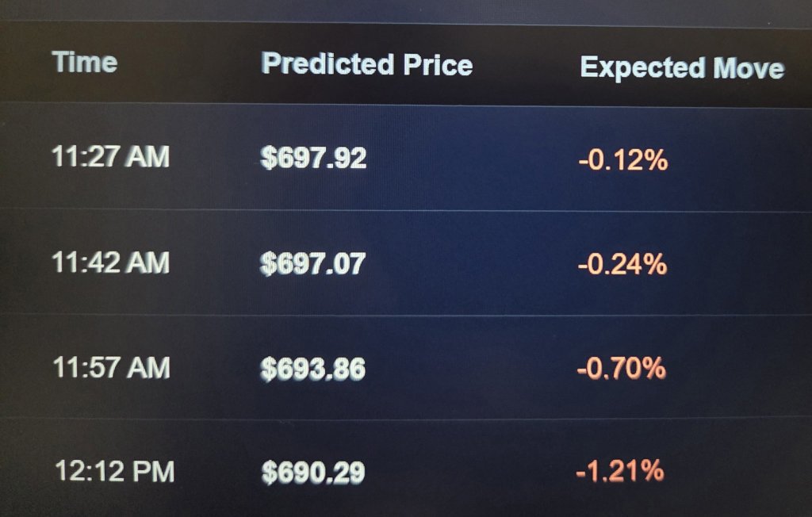Viewport: 812px width, 517px height.
Task: Select the 11:27 AM time cell
Action: coord(111,156)
